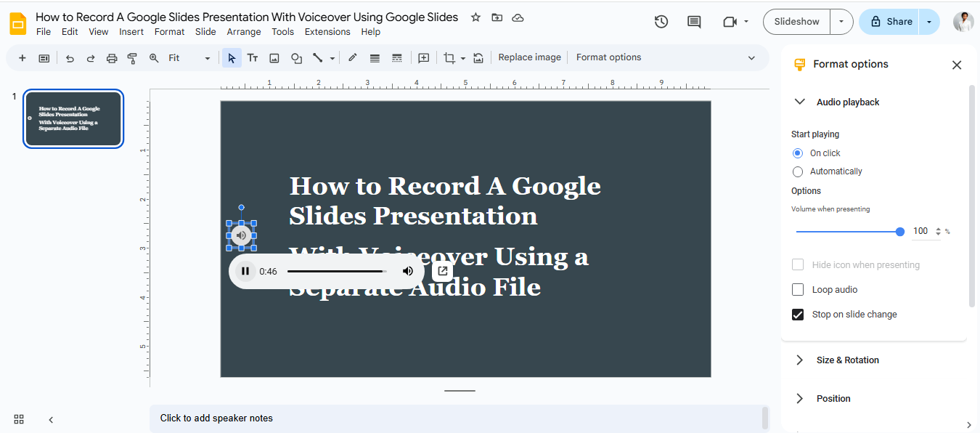Image resolution: width=980 pixels, height=433 pixels.
Task: Close the Format options panel
Action: pyautogui.click(x=957, y=65)
